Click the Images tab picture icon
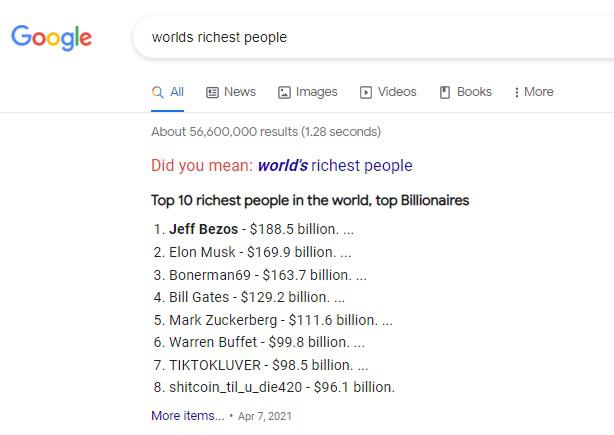614x435 pixels. (284, 92)
